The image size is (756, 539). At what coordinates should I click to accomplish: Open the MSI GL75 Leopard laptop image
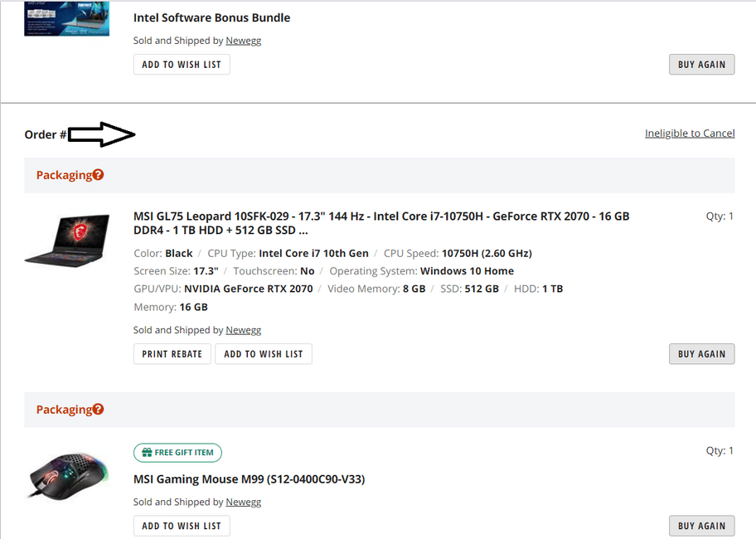tap(67, 240)
